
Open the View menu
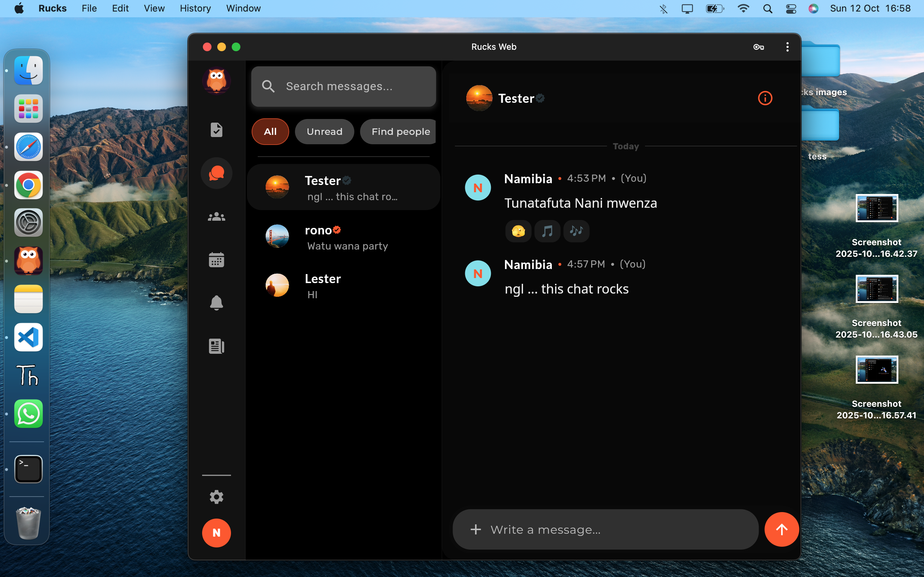pyautogui.click(x=154, y=8)
